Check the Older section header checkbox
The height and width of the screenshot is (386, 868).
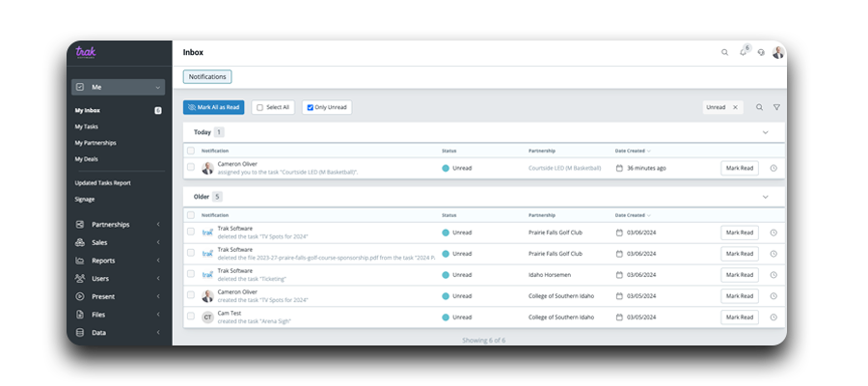coord(191,215)
